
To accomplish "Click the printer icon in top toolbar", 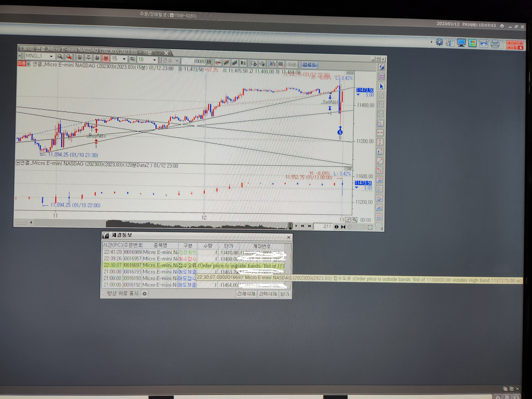I will click(495, 44).
